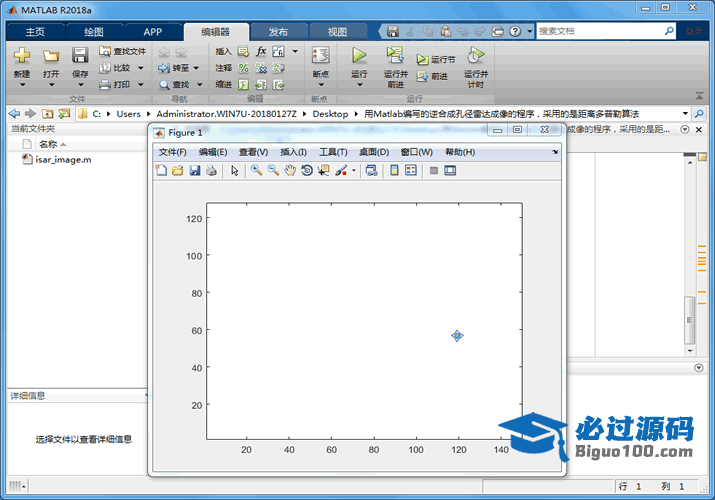Viewport: 715px width, 500px height.
Task: Select the Rotate 3D tool in Figure toolbar
Action: click(x=307, y=171)
